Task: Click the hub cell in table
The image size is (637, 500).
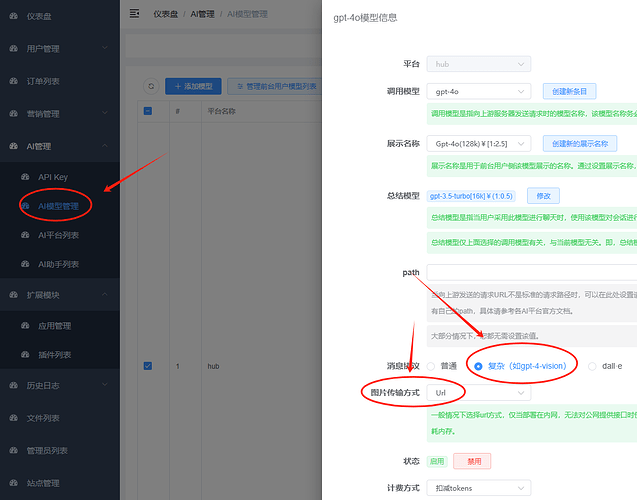Action: point(213,366)
